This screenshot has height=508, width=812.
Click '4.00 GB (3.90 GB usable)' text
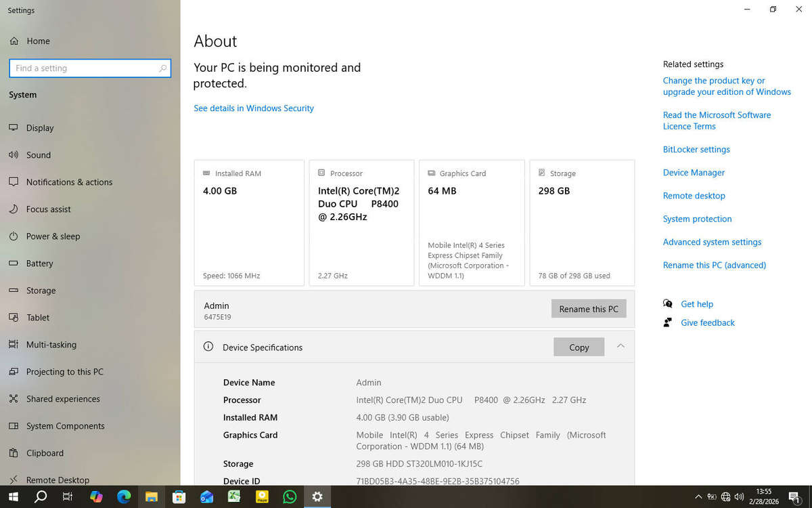pyautogui.click(x=403, y=418)
